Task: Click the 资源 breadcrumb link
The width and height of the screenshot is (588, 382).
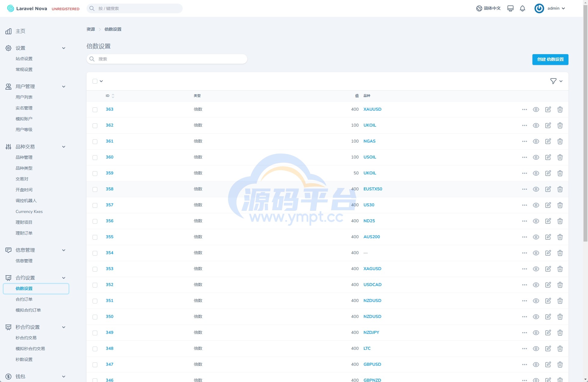Action: (x=91, y=29)
